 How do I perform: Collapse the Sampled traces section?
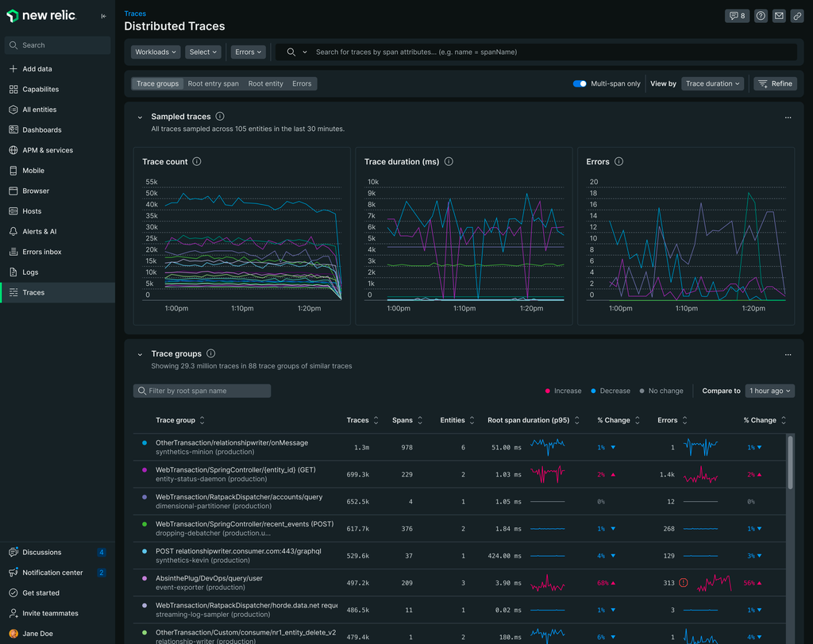click(x=140, y=118)
